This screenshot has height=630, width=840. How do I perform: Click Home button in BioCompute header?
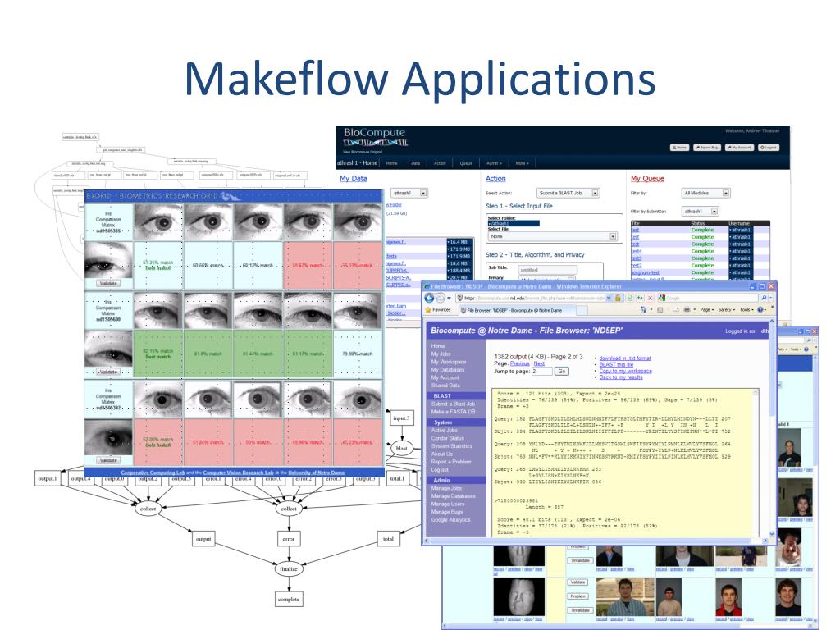(x=680, y=148)
